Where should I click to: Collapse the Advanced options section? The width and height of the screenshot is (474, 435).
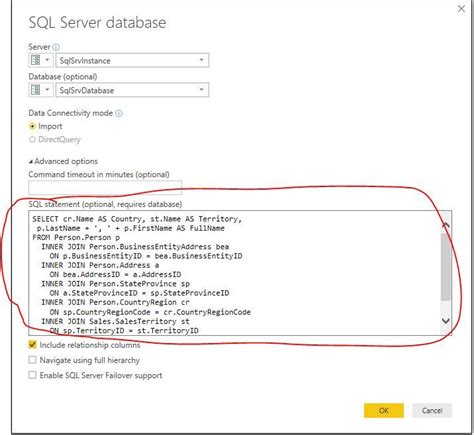pos(63,161)
